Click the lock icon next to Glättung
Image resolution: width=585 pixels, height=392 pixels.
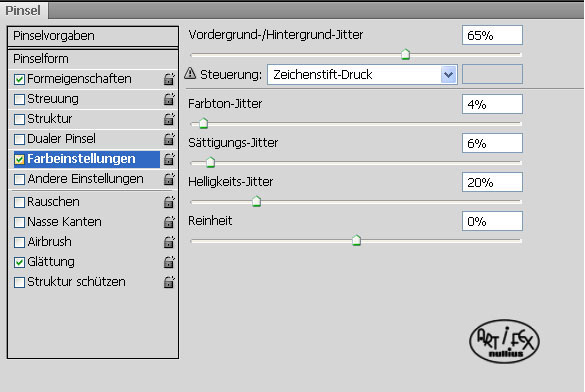click(169, 262)
